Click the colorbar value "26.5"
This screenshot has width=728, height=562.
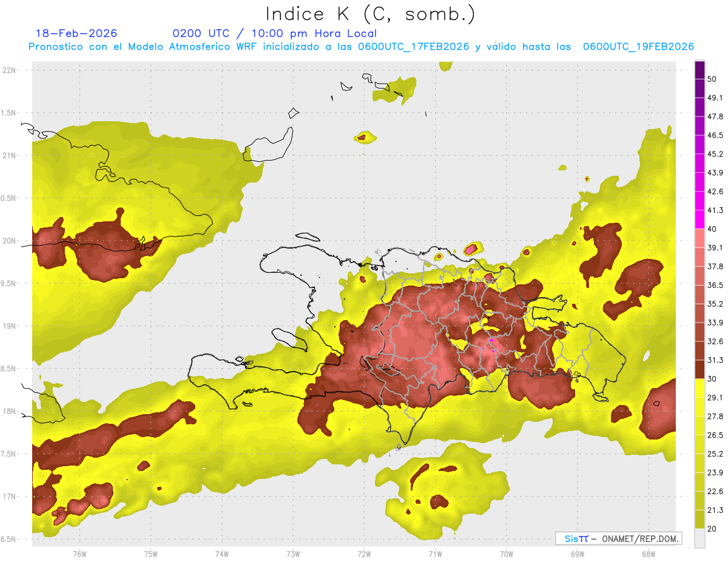point(715,435)
